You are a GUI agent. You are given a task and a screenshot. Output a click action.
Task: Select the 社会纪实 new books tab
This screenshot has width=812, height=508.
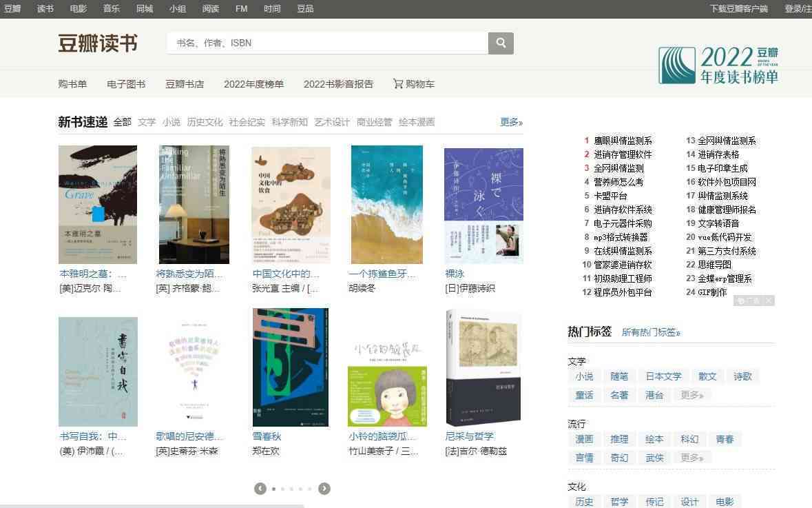[247, 122]
